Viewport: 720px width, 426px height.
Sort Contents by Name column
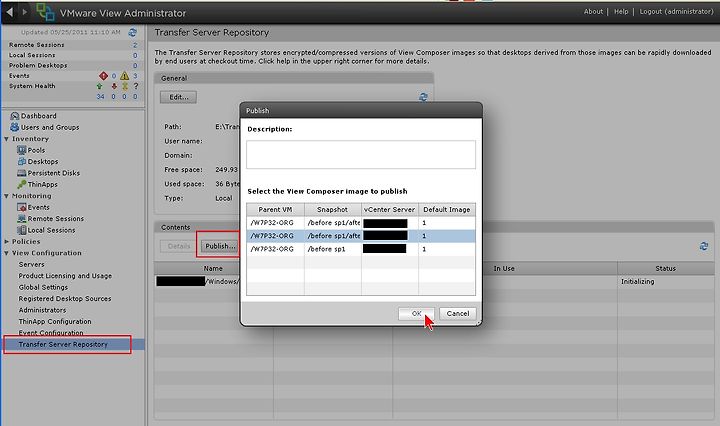pyautogui.click(x=213, y=269)
